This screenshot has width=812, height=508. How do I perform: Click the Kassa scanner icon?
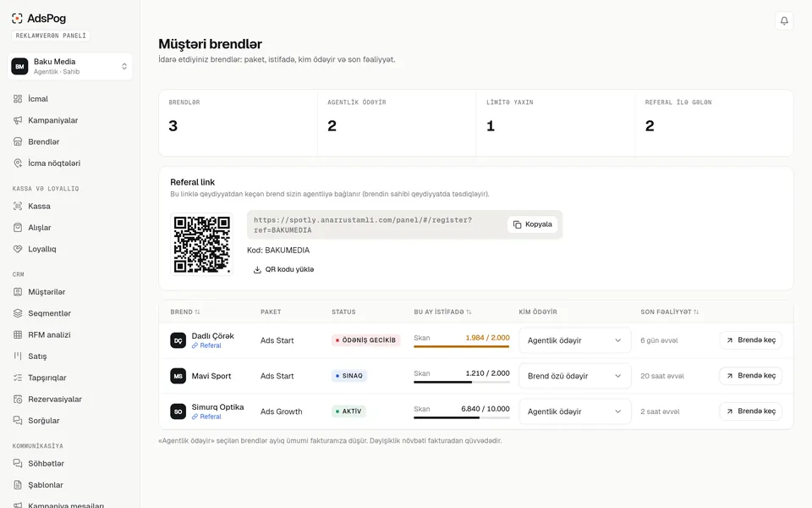tap(18, 206)
